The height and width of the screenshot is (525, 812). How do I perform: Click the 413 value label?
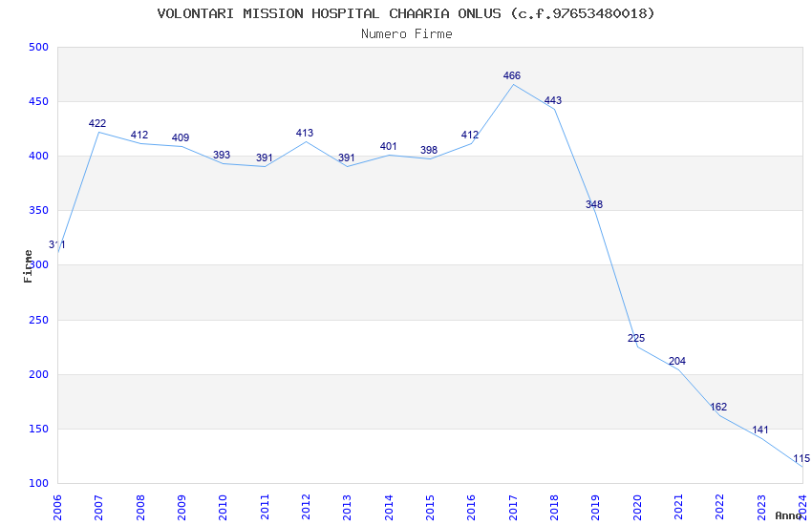tap(305, 133)
